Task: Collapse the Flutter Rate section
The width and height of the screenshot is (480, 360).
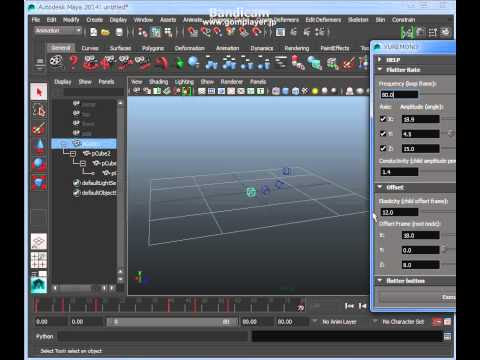Action: (x=380, y=69)
